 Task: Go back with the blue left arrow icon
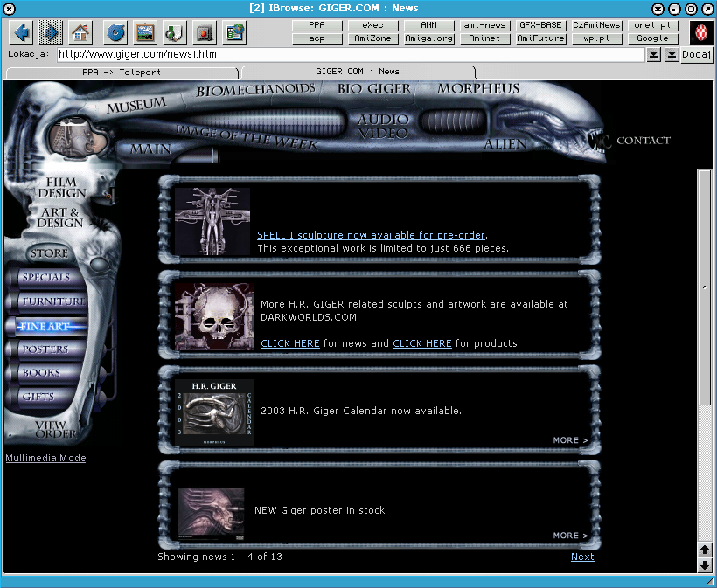[x=22, y=32]
